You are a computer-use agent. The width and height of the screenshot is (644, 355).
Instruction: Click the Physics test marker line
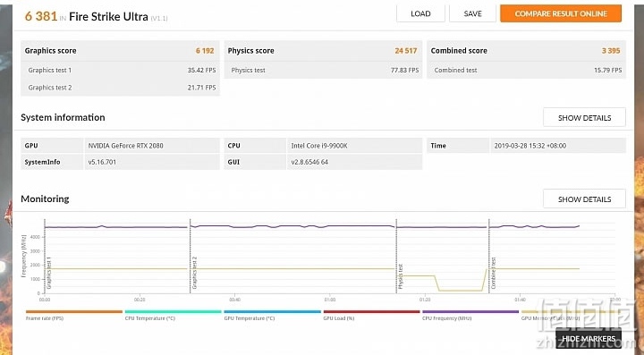tap(396, 256)
